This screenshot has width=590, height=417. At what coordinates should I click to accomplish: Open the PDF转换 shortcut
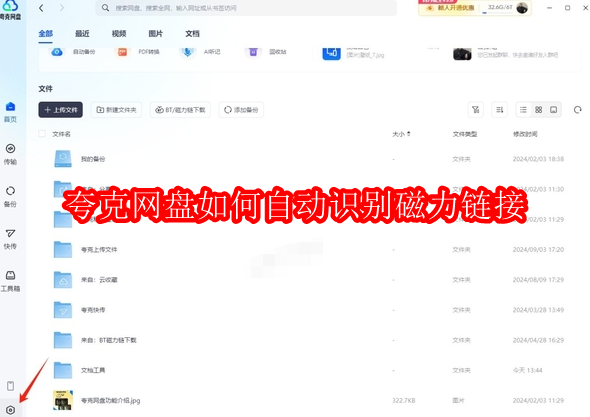pos(138,52)
